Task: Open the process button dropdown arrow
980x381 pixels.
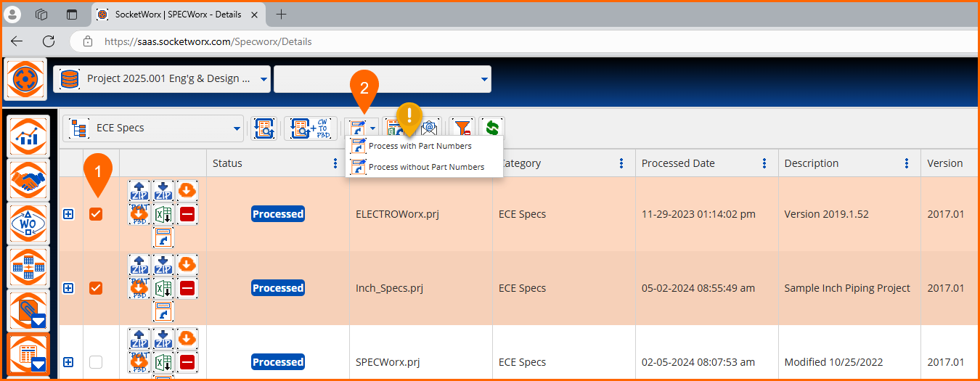Action: (372, 128)
